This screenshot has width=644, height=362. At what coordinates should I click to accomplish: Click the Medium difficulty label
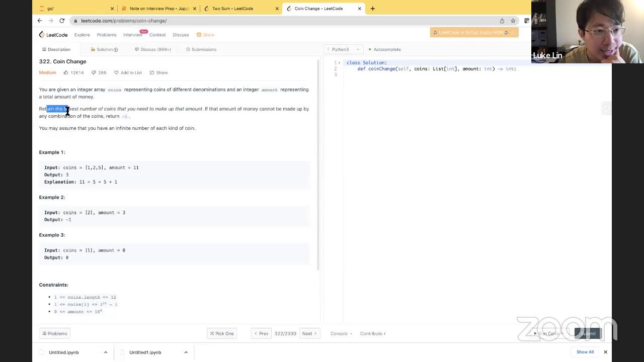click(x=48, y=72)
